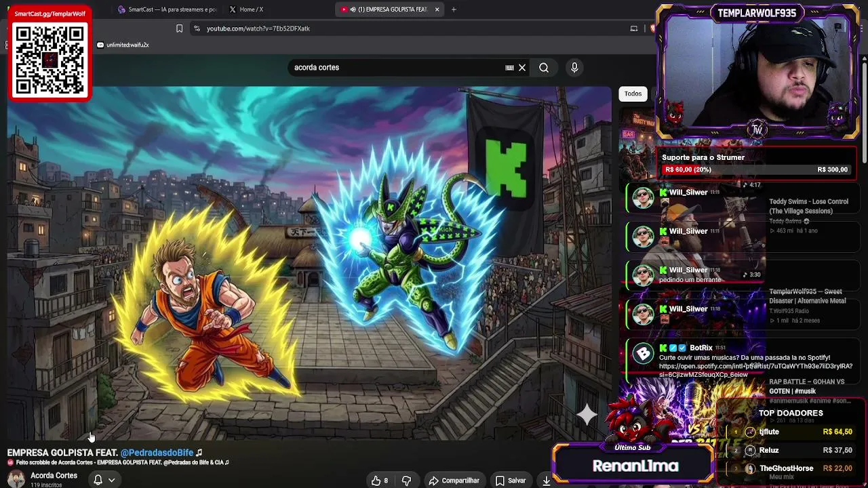Click the video player artwork
The image size is (868, 488).
tap(309, 263)
